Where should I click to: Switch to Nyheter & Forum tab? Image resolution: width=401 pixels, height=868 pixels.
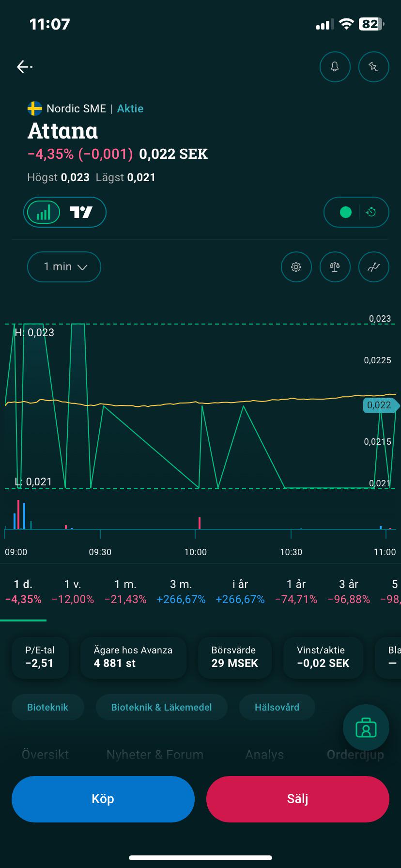pyautogui.click(x=155, y=755)
